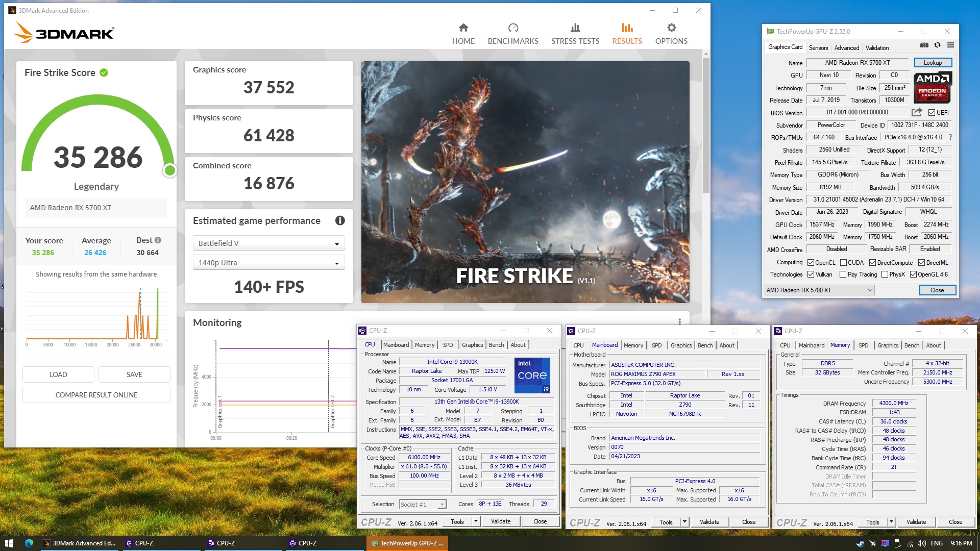The height and width of the screenshot is (551, 980).
Task: Switch to Validation tab in GPU-Z
Action: tap(877, 48)
